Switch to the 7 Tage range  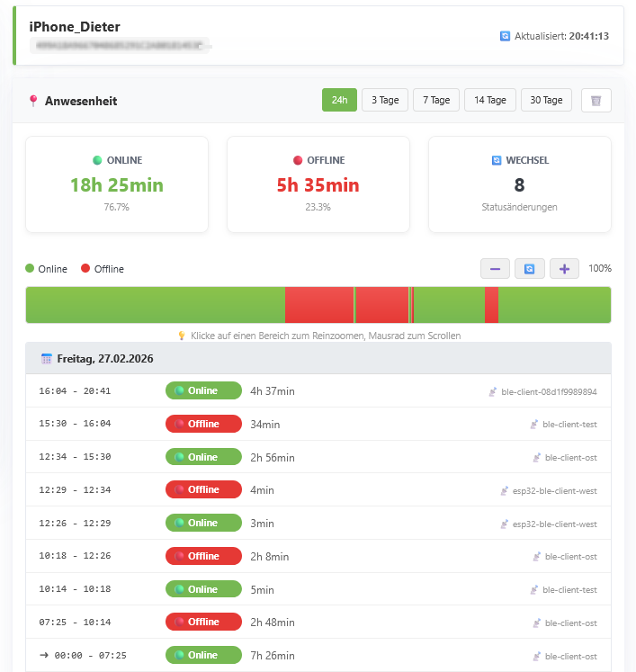[436, 100]
